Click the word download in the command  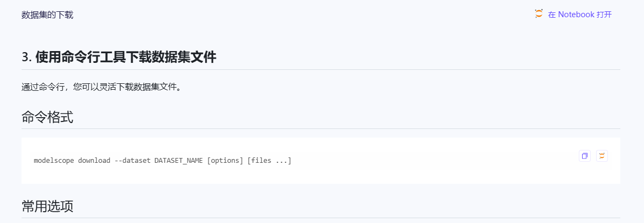point(94,160)
